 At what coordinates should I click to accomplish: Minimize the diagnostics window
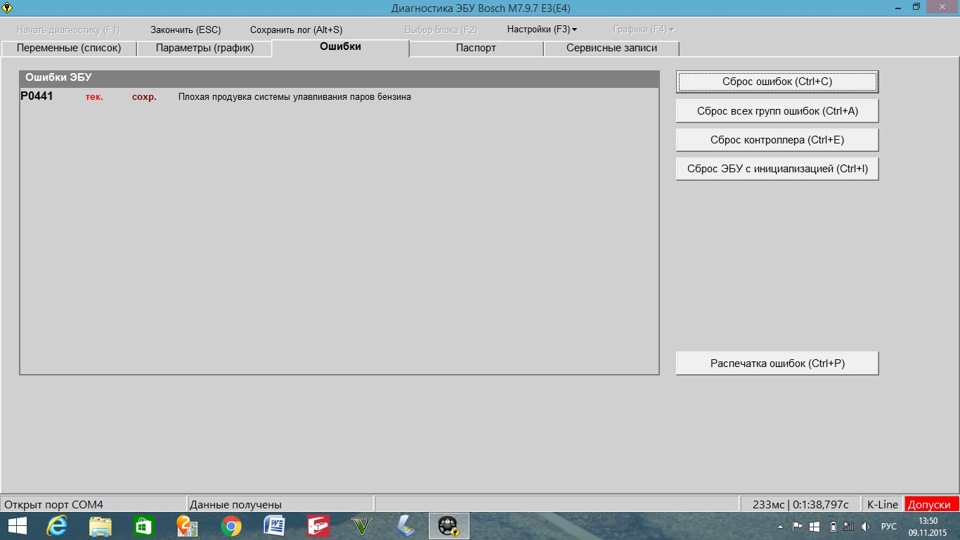pyautogui.click(x=898, y=7)
